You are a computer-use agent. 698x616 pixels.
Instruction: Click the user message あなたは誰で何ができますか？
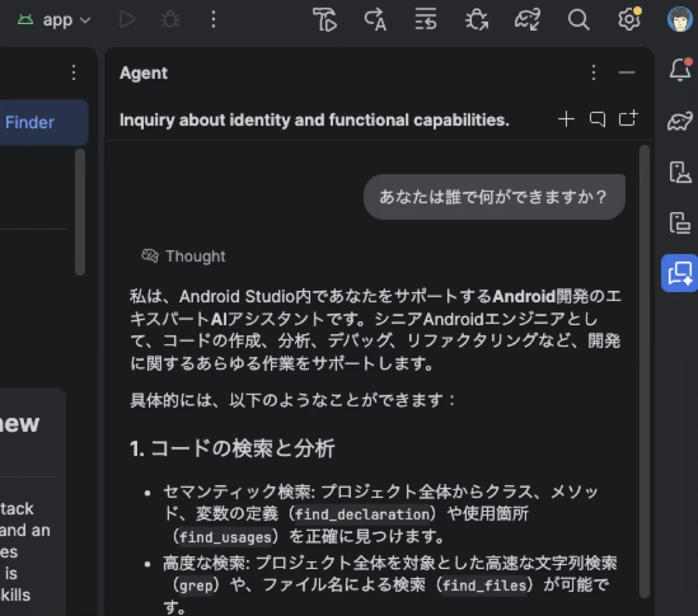tap(494, 196)
